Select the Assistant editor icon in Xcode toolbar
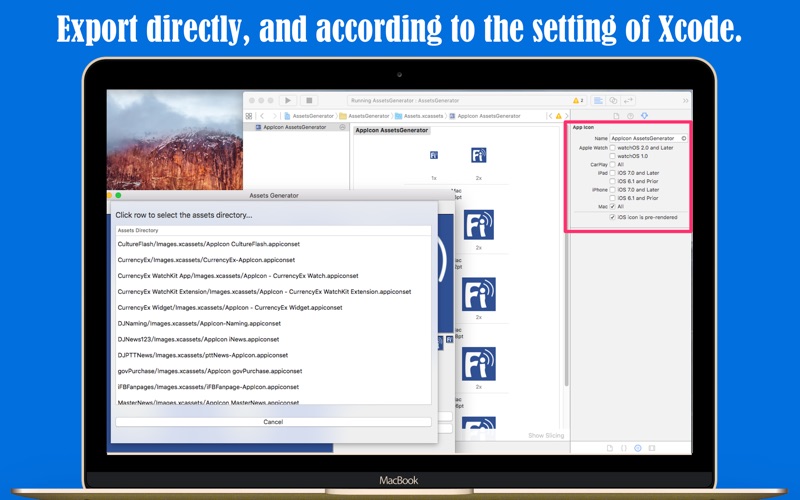This screenshot has width=800, height=500. tap(613, 101)
